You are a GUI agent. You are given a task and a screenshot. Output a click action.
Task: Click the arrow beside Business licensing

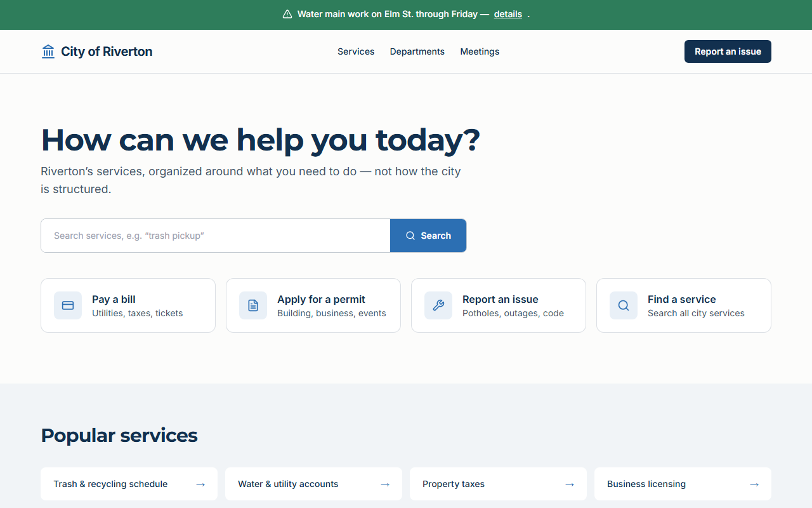point(754,485)
